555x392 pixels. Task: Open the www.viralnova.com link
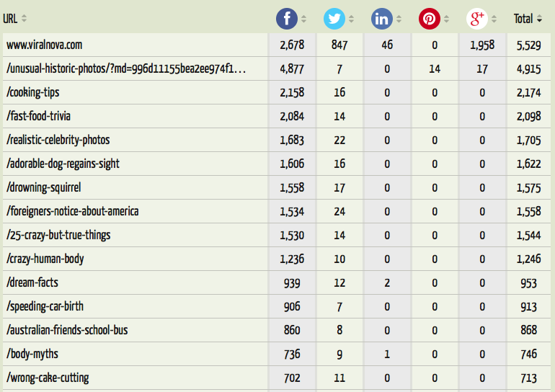click(44, 45)
